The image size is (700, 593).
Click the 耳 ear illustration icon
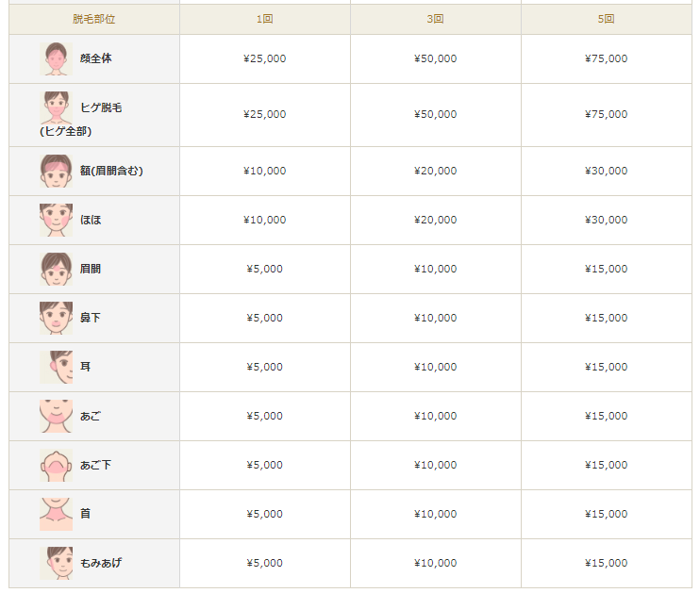56,367
